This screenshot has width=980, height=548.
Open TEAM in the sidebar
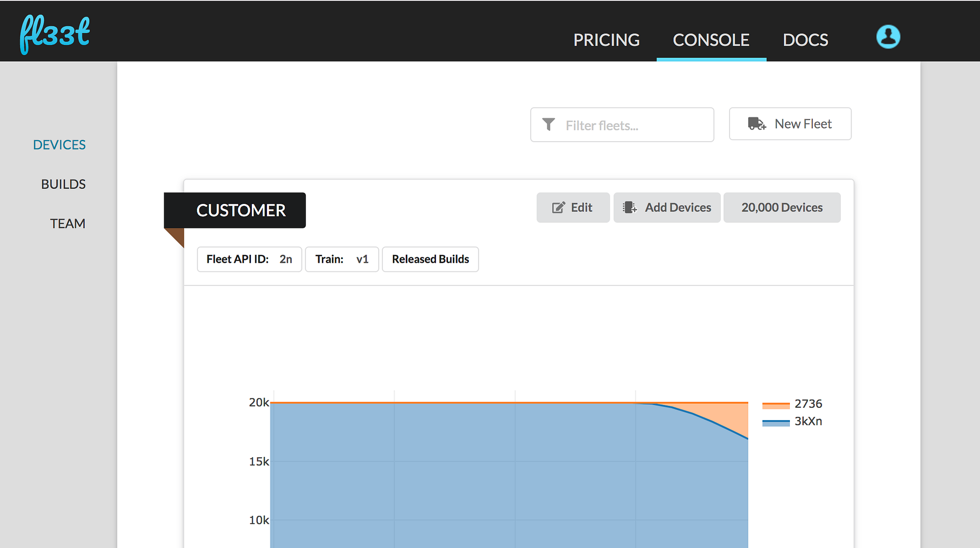pos(68,224)
